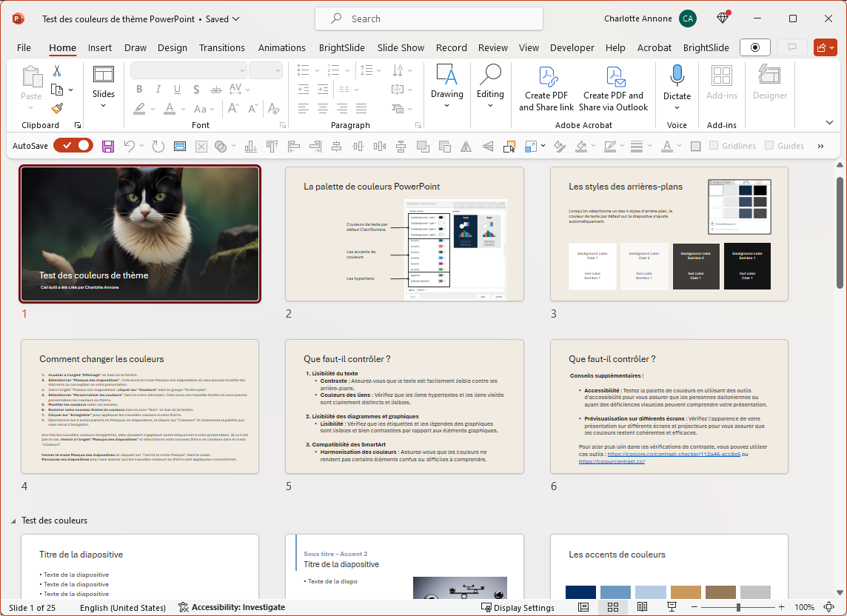
Task: Open the font size dropdown
Action: (278, 71)
